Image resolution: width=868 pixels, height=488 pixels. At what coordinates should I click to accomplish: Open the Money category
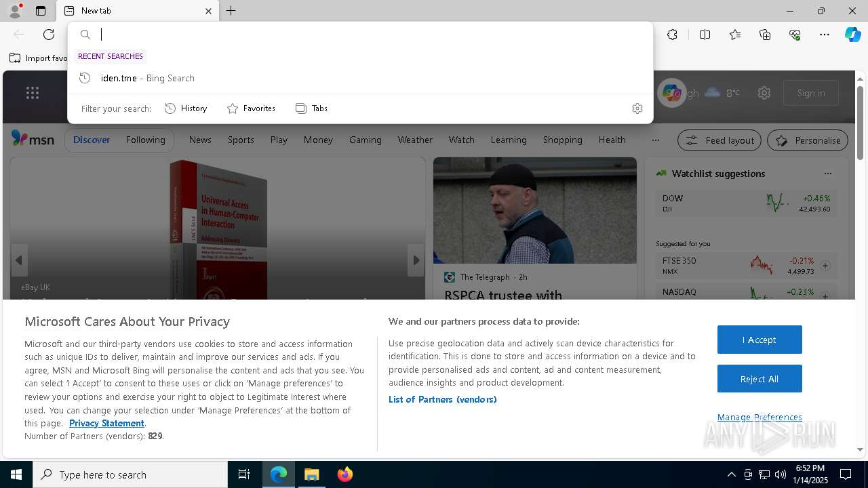click(x=318, y=140)
